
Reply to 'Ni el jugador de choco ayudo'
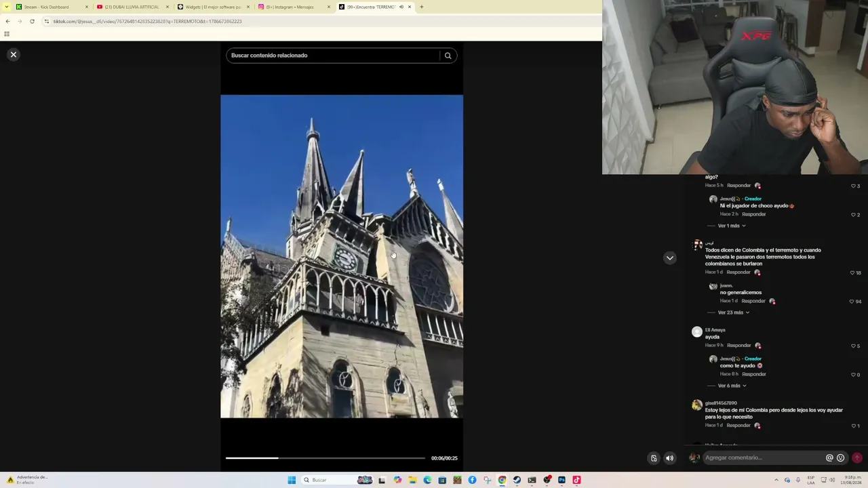tap(753, 214)
